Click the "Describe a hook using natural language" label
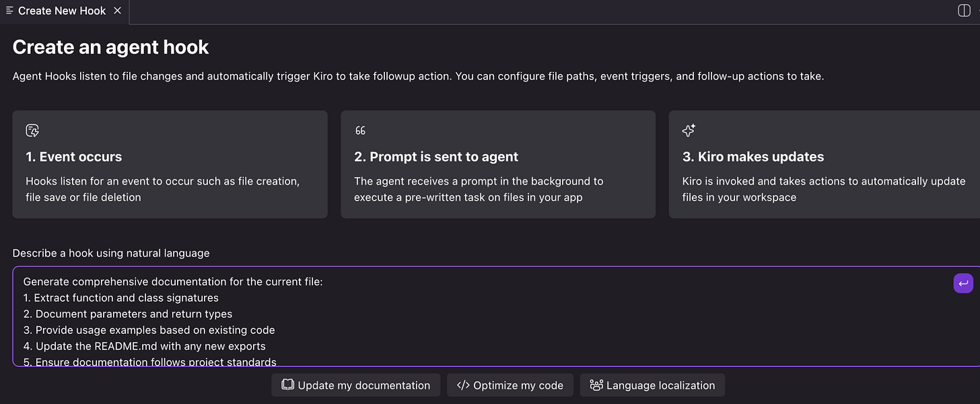Viewport: 980px width, 404px height. [x=111, y=253]
